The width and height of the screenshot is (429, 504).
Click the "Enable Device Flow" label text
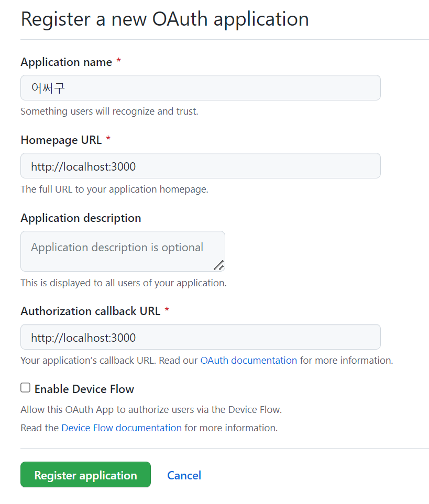point(84,389)
